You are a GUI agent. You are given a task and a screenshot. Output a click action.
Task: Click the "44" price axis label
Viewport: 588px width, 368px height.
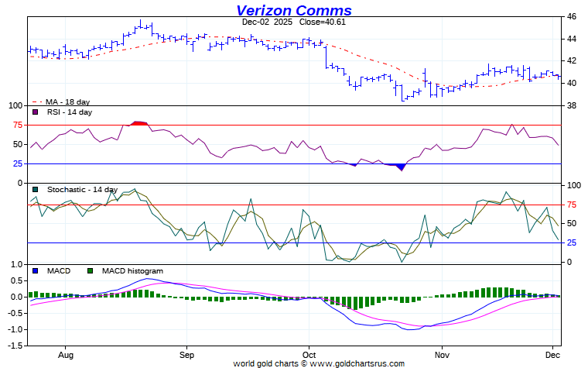(x=572, y=39)
